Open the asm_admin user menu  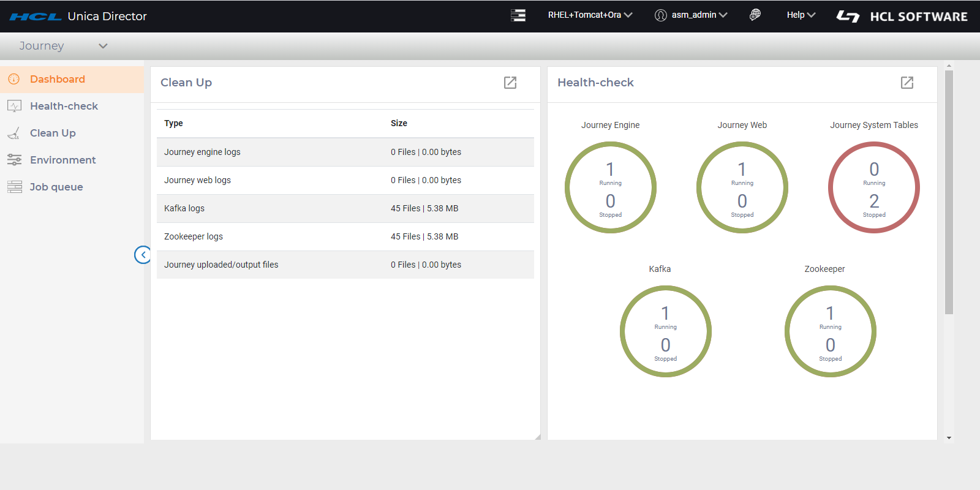click(691, 15)
